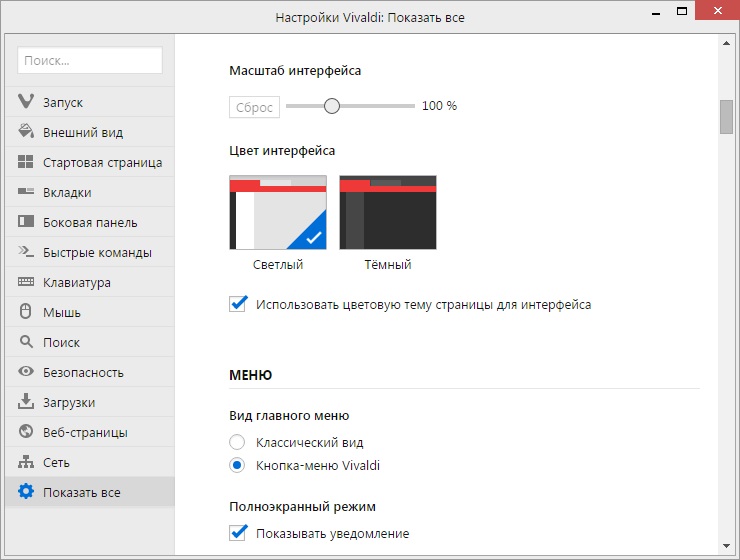The width and height of the screenshot is (740, 560).
Task: Open Боковая панель settings
Action: coord(90,222)
